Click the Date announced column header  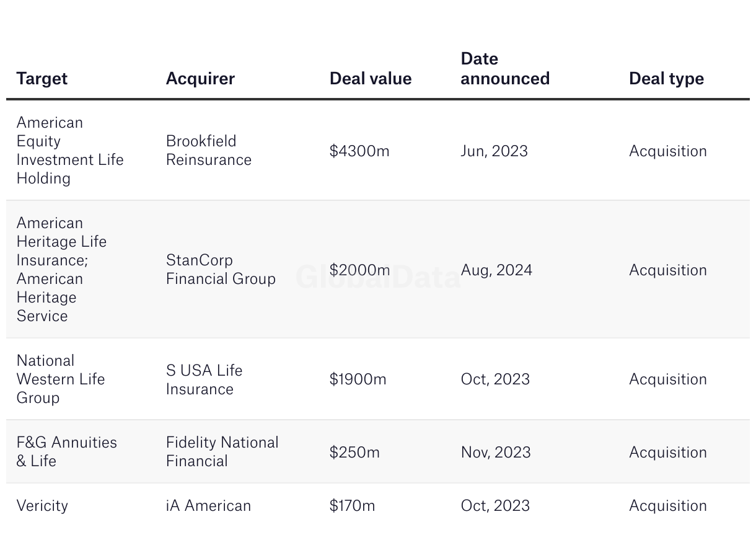tap(505, 69)
